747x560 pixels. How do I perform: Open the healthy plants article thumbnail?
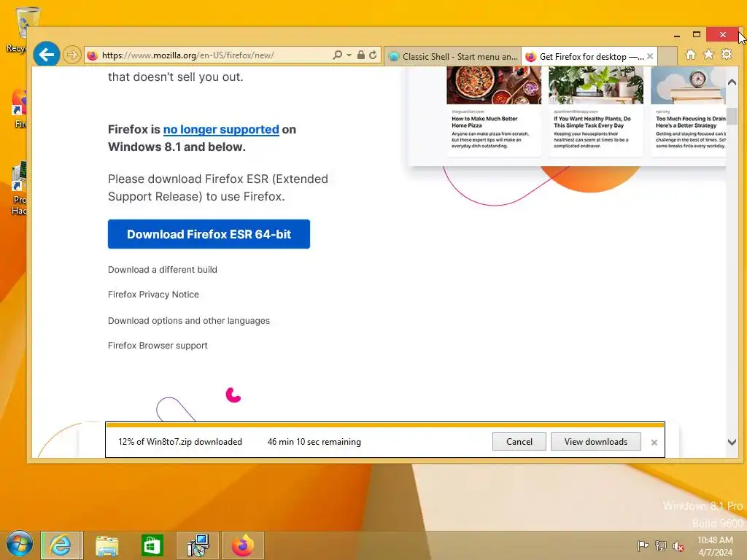595,85
